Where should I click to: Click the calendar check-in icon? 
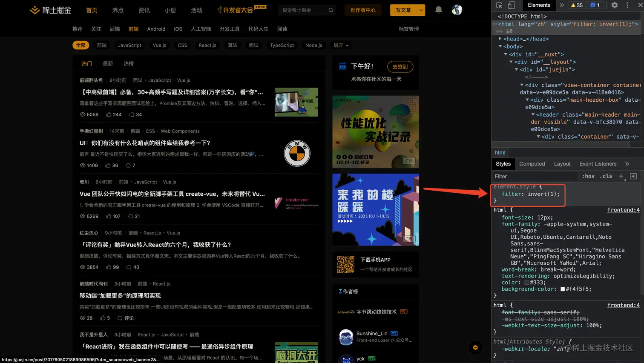[342, 66]
